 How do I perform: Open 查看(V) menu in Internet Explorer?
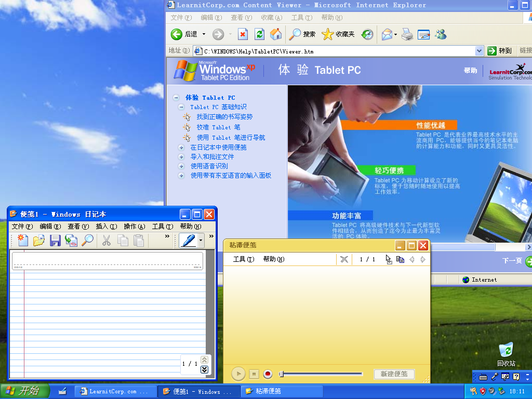tap(241, 18)
